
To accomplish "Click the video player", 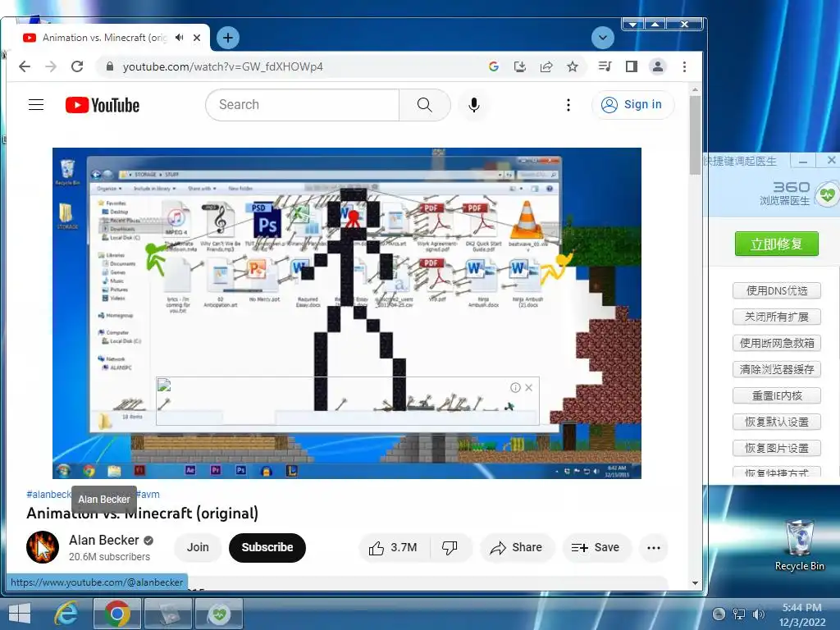I will pyautogui.click(x=347, y=313).
